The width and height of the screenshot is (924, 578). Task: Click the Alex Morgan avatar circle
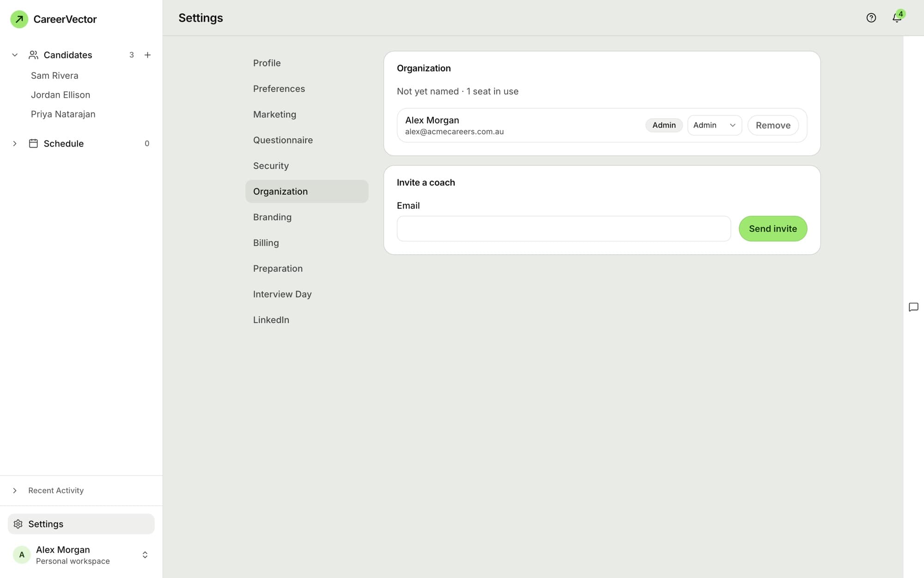coord(22,555)
